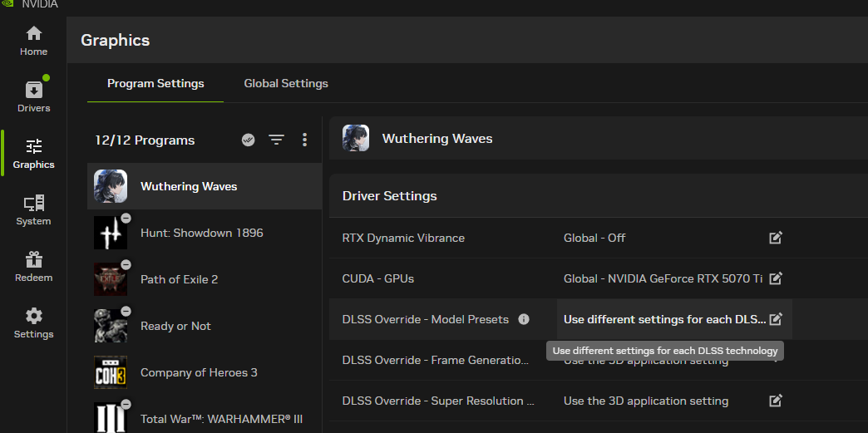Open the System section in sidebar

click(34, 210)
